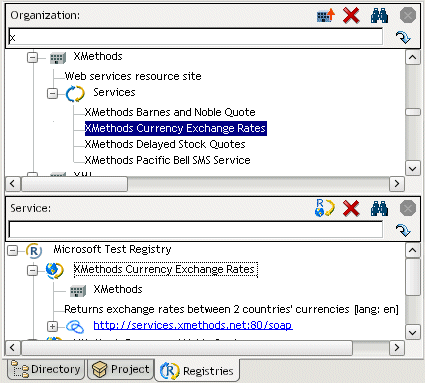
Task: Click the go arrow beside Service search field
Action: (x=403, y=230)
